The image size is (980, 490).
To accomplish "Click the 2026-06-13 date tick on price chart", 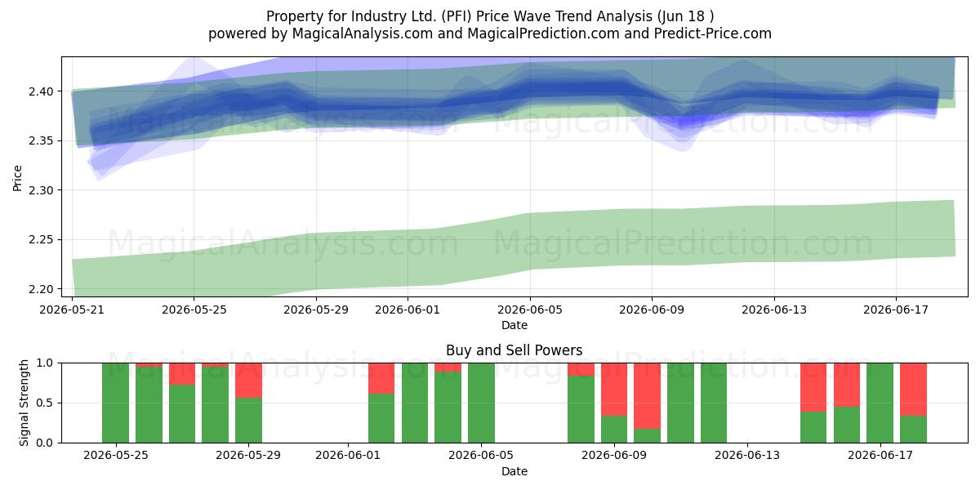I will pos(774,310).
